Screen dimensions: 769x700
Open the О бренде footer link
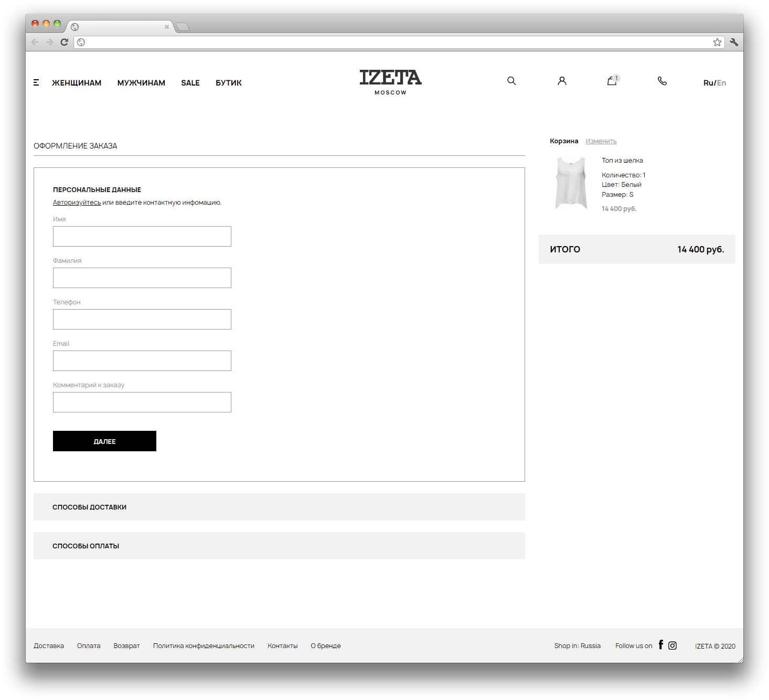click(x=326, y=646)
